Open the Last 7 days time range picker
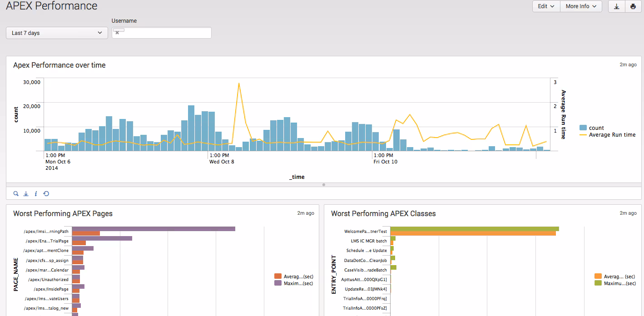Viewport: 644px width, 316px height. tap(56, 33)
